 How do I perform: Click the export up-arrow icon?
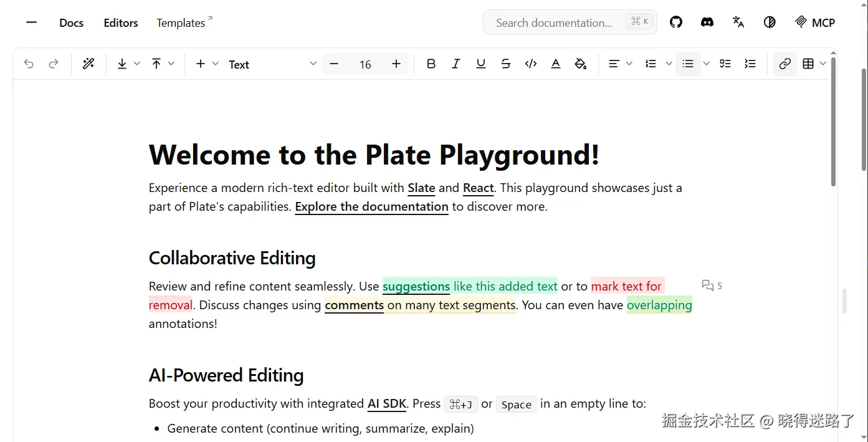tap(156, 64)
